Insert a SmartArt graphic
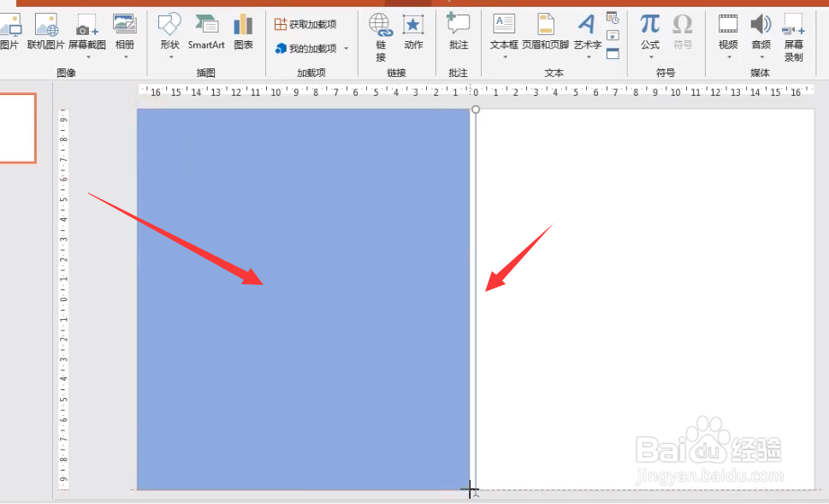Image resolution: width=829 pixels, height=504 pixels. click(206, 31)
